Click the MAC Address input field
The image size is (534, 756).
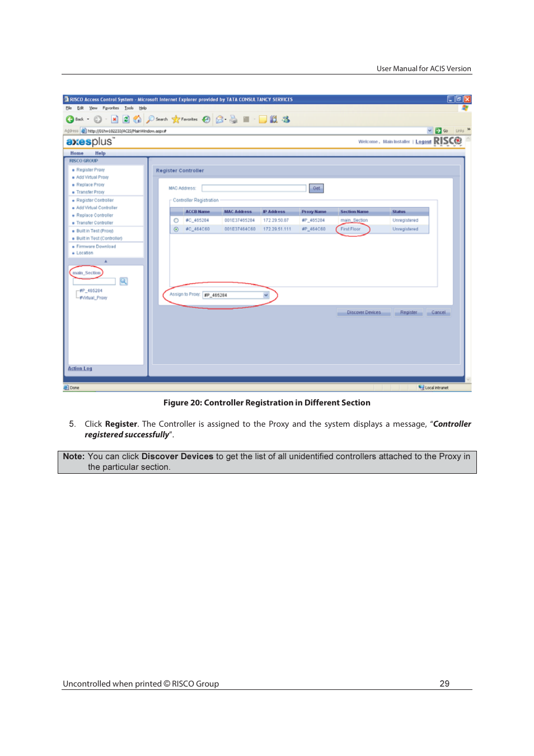coord(254,188)
